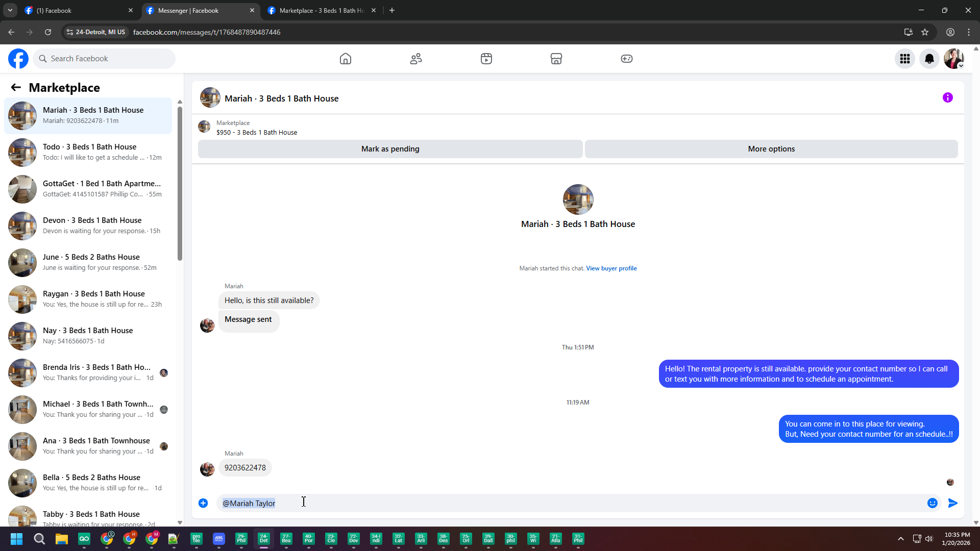Switch to the Marketplace - 3 Beds tab
Image resolution: width=980 pixels, height=551 pixels.
323,10
